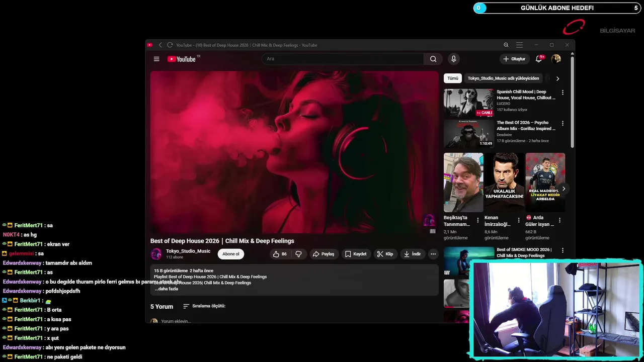The image size is (644, 362).
Task: Show next shorts with the carousel arrow
Action: [563, 189]
